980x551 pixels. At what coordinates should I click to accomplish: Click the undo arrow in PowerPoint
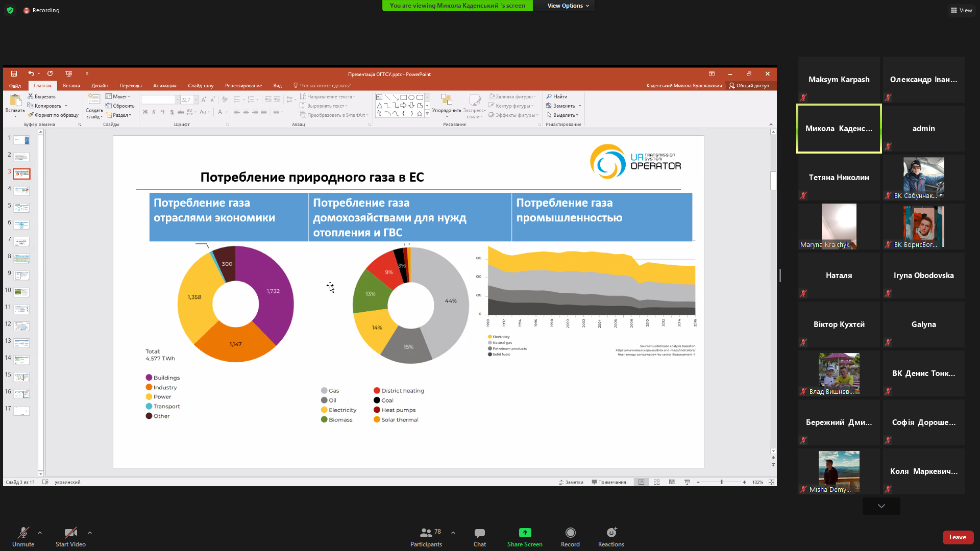pos(31,74)
